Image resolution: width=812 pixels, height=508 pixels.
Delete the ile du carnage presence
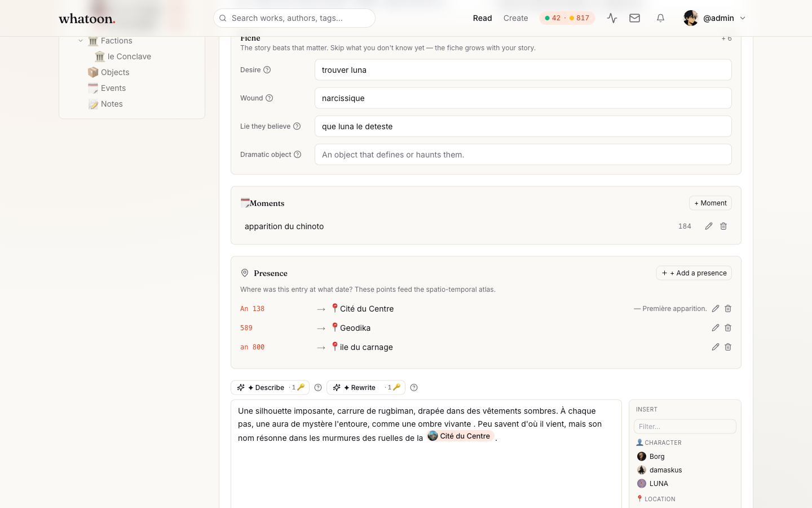(x=728, y=347)
